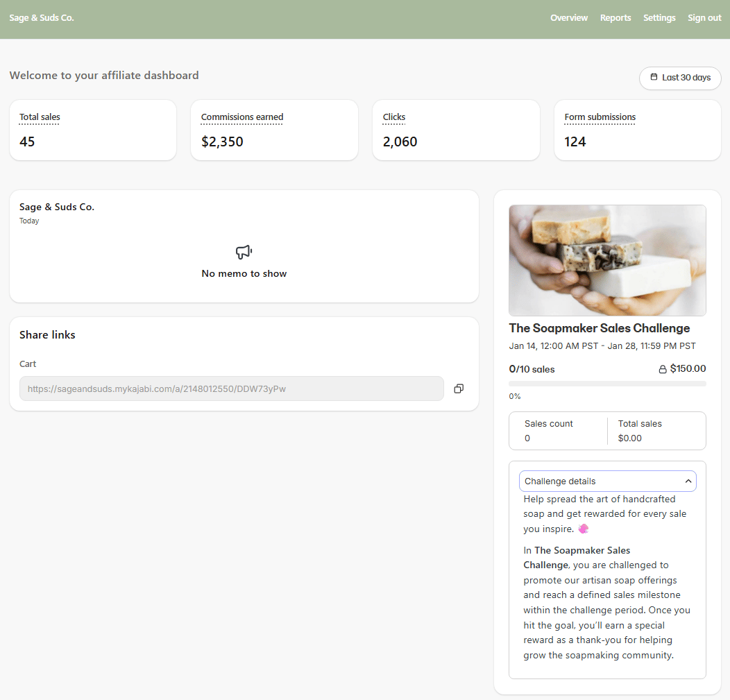Image resolution: width=730 pixels, height=700 pixels.
Task: Select the Cart affiliate URL field
Action: [x=231, y=389]
